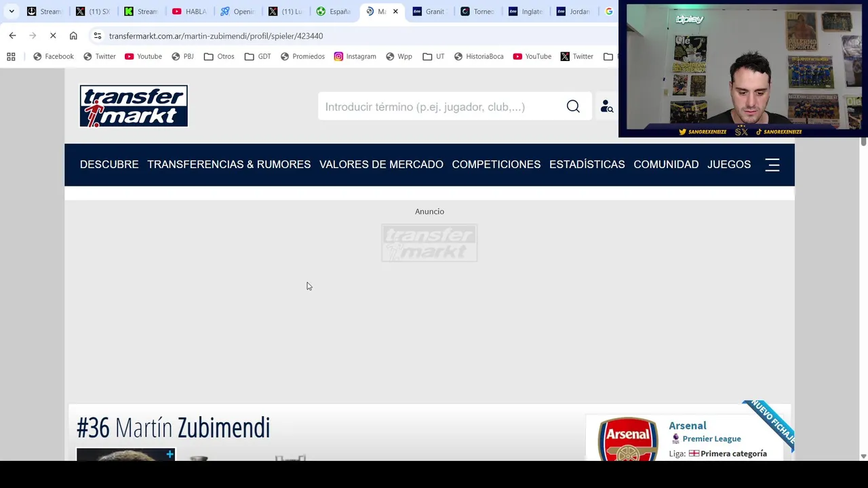This screenshot has width=868, height=488.
Task: Open the user login search icon
Action: pos(606,106)
